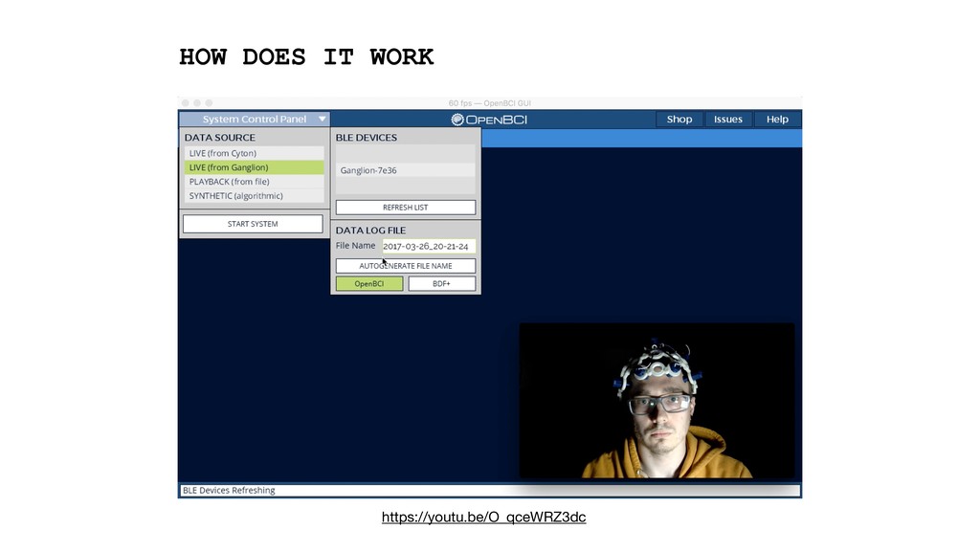
Task: Click the DATA SOURCE heading
Action: click(220, 138)
